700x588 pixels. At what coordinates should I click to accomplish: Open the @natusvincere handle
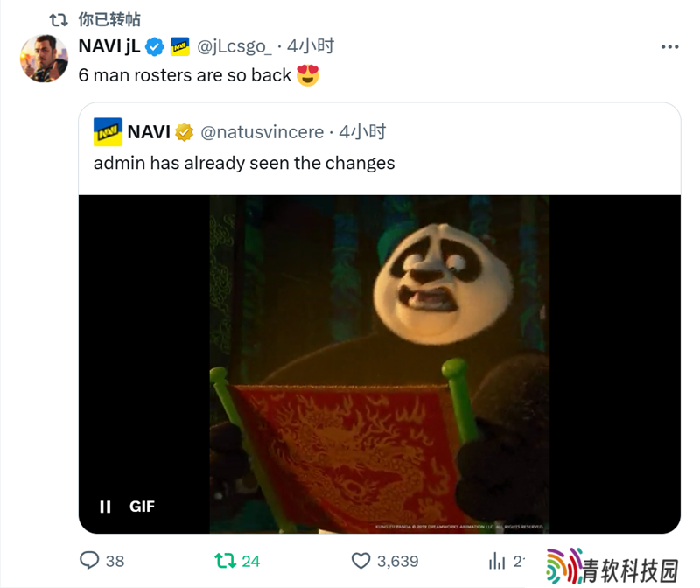coord(262,132)
